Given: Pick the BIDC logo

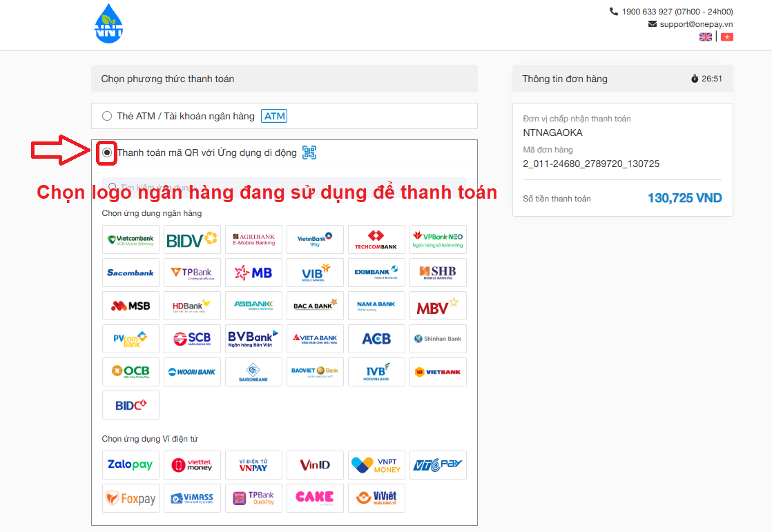Looking at the screenshot, I should pos(131,405).
